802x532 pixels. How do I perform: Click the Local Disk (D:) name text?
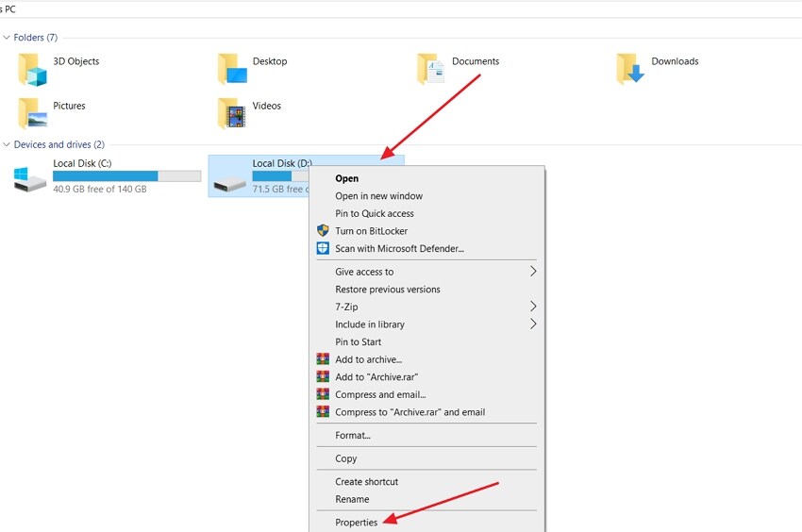282,163
